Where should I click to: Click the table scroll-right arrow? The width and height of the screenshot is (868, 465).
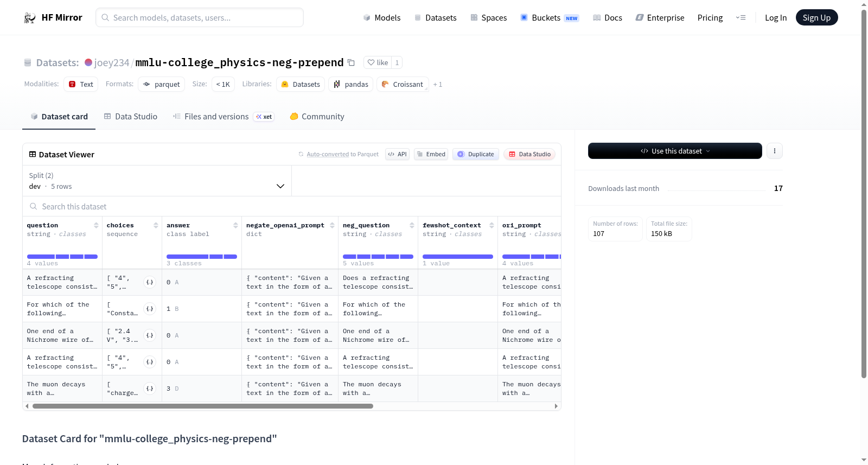tap(556, 406)
